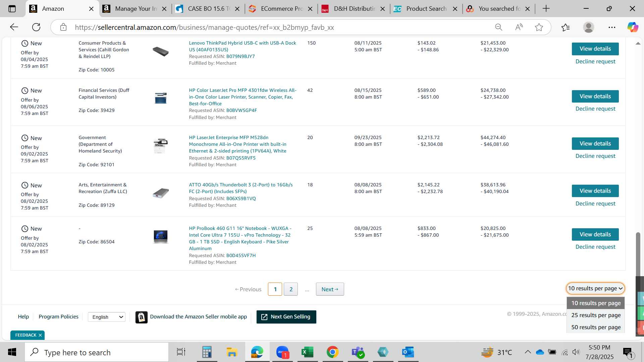Screen dimensions: 644x362
Task: Open Calculator from taskbar
Action: pyautogui.click(x=207, y=352)
